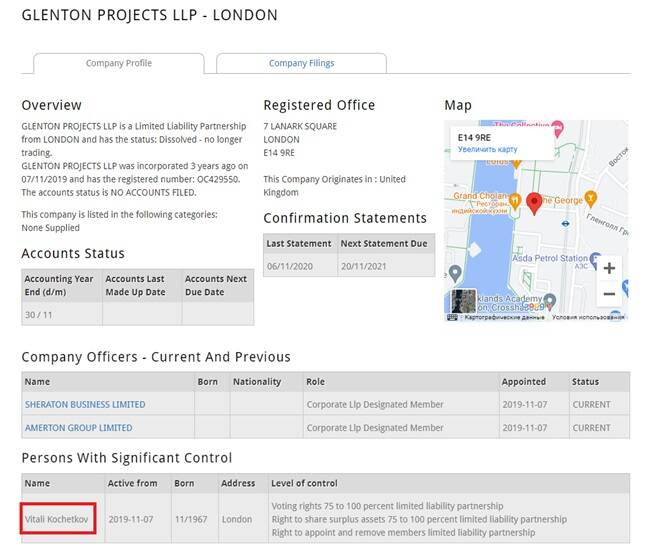The image size is (646, 554).
Task: Open SHERATON BUSINESS LIMITED officer link
Action: pyautogui.click(x=85, y=405)
